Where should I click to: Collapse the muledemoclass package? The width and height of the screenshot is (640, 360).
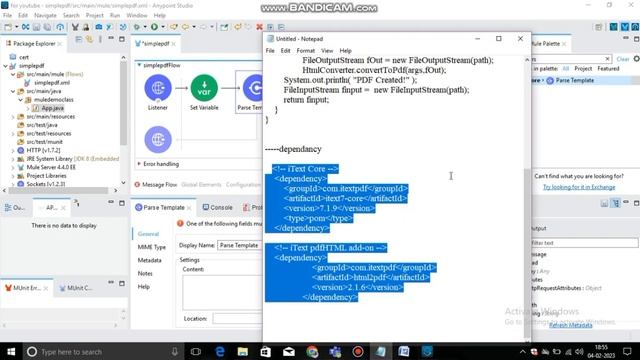pos(20,100)
